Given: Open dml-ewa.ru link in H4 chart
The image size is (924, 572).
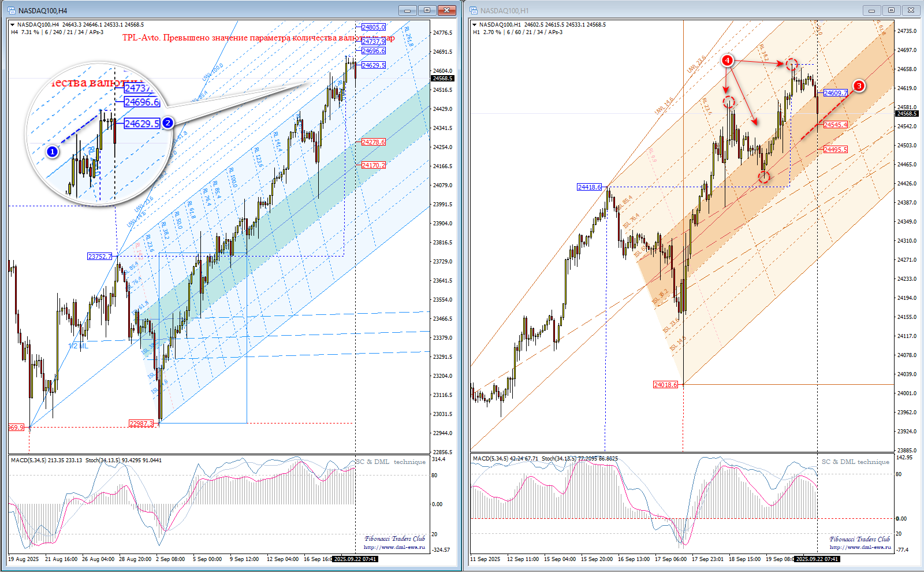Looking at the screenshot, I should [x=394, y=547].
